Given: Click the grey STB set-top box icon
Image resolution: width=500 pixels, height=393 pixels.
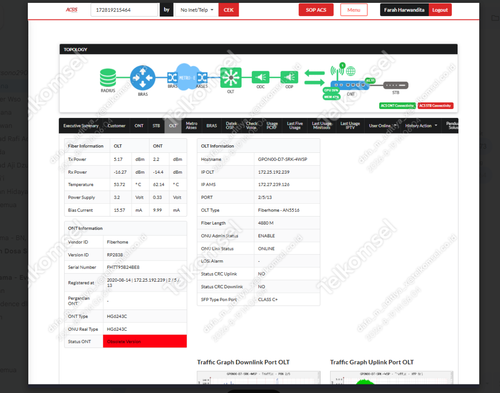Looking at the screenshot, I should coord(396,85).
